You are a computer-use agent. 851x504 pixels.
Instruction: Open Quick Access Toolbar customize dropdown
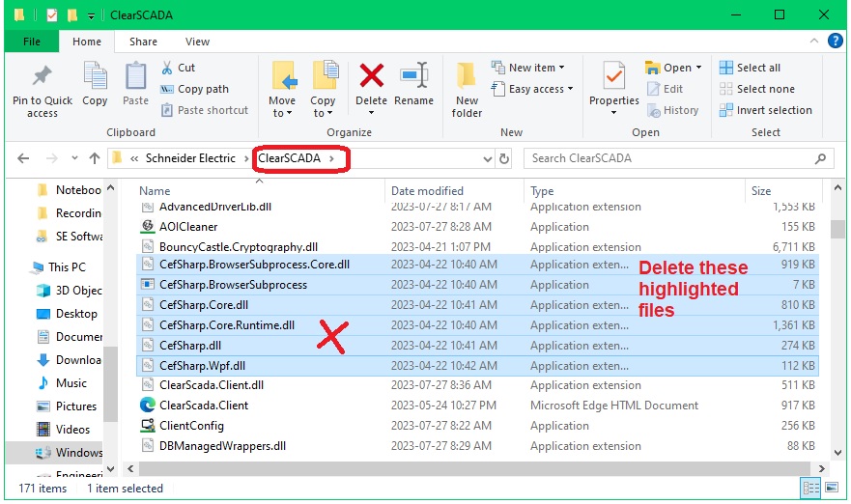pyautogui.click(x=91, y=16)
